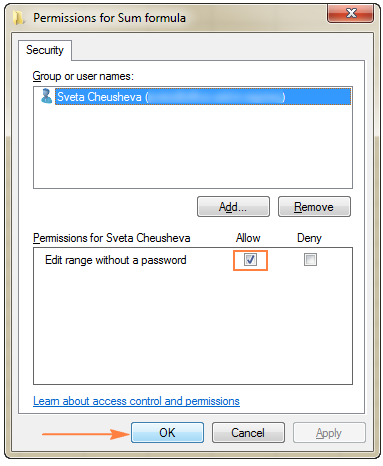Confirm permissions with the OK button
383x466 pixels.
pyautogui.click(x=167, y=433)
